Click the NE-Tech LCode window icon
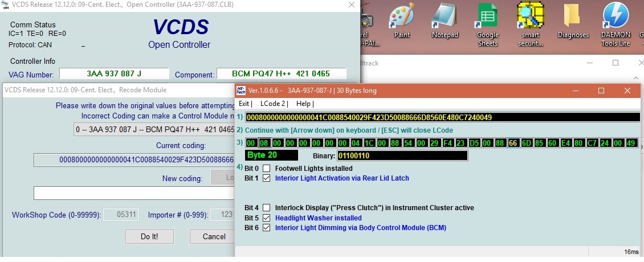This screenshot has width=644, height=262. click(241, 91)
